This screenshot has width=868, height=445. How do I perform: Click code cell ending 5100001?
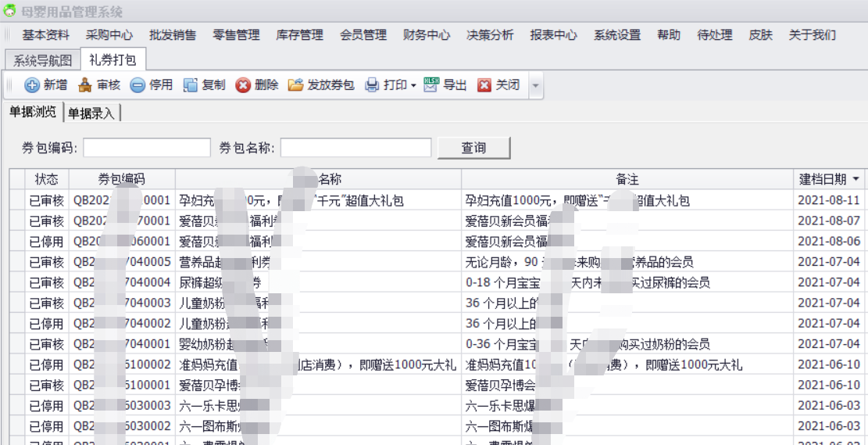122,385
